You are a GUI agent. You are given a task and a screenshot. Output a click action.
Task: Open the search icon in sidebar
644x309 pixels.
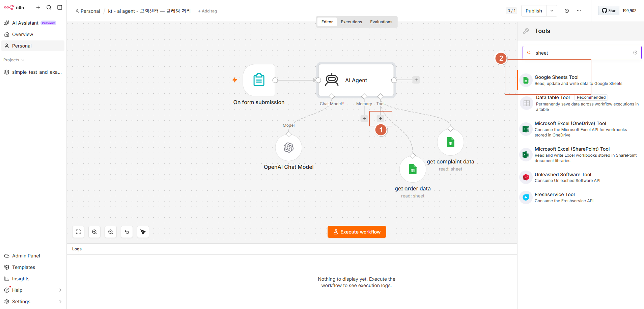tap(49, 7)
